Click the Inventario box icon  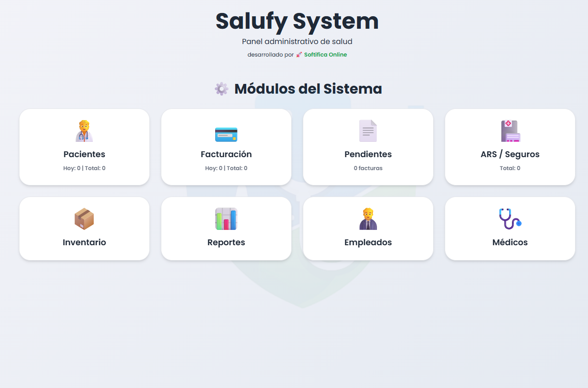point(84,218)
